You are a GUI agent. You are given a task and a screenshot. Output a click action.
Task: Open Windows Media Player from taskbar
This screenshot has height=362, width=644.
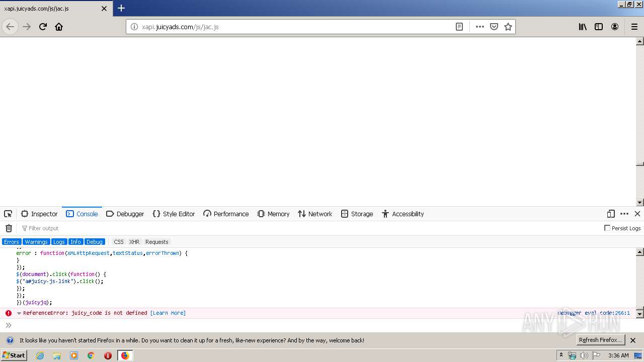74,355
